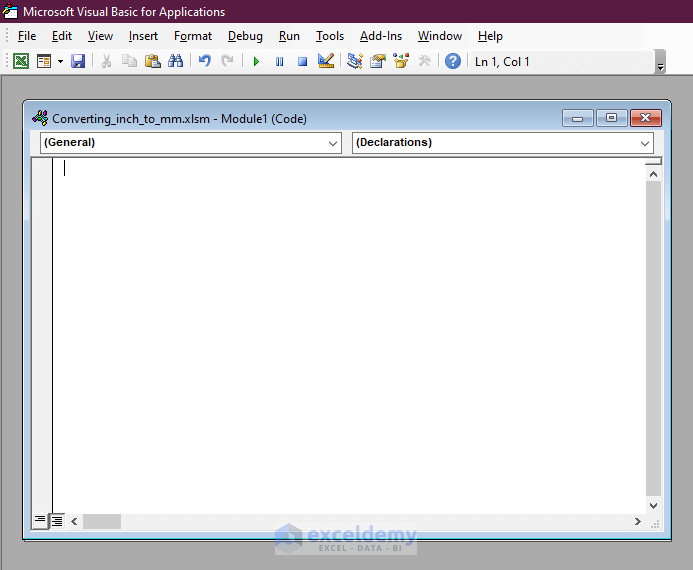Viewport: 693px width, 570px height.
Task: Click the Ln 1, Col 1 indicator
Action: (502, 61)
